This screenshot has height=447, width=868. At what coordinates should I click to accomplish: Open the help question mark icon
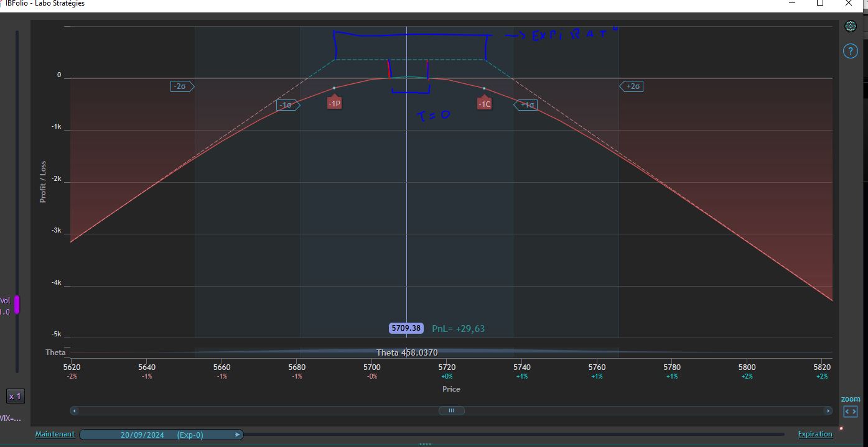(x=851, y=52)
